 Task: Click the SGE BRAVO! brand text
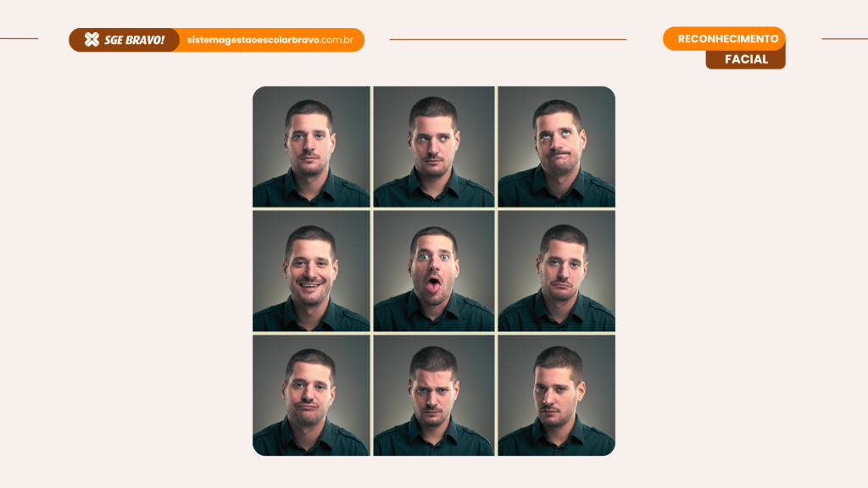[x=135, y=40]
